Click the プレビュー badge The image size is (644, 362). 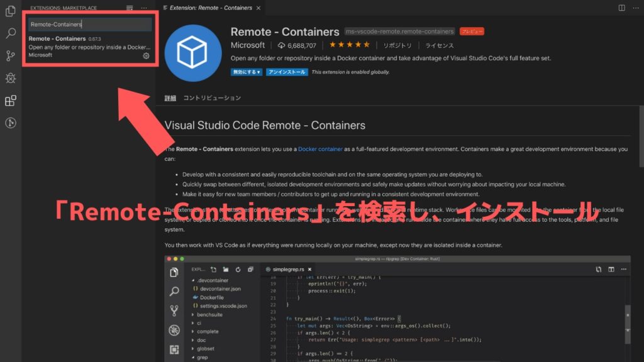(x=472, y=31)
